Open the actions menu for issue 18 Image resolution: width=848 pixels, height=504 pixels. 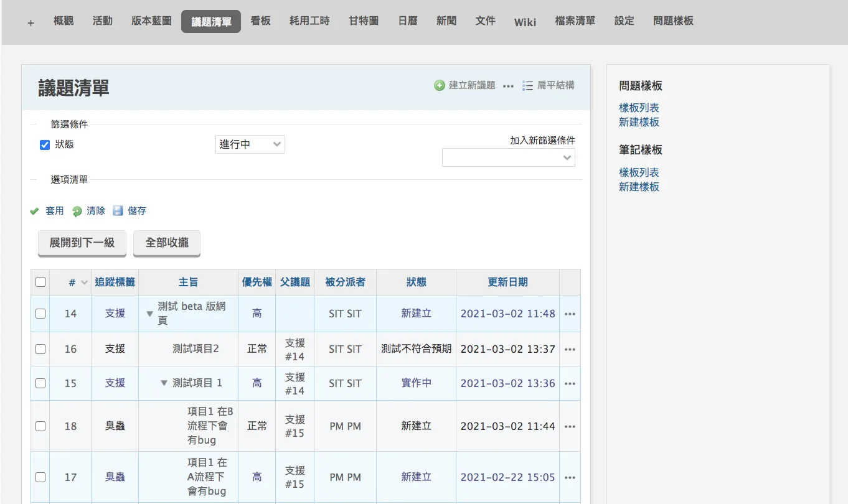pyautogui.click(x=570, y=427)
